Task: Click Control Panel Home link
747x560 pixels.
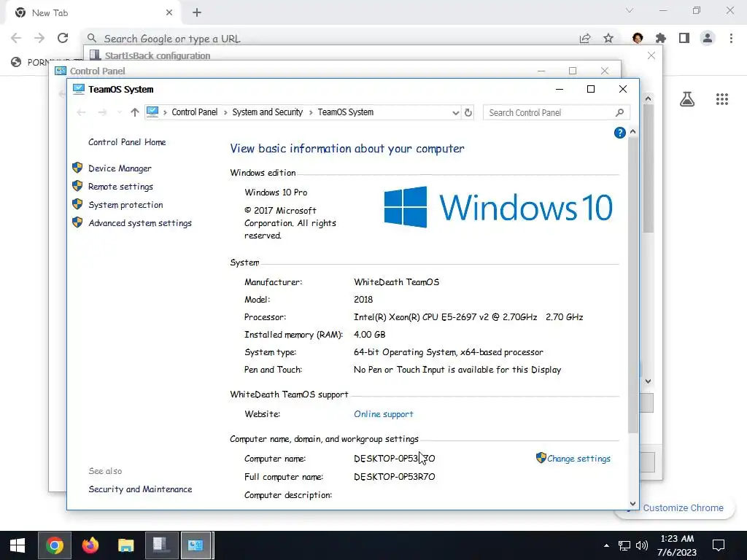Action: click(x=127, y=142)
